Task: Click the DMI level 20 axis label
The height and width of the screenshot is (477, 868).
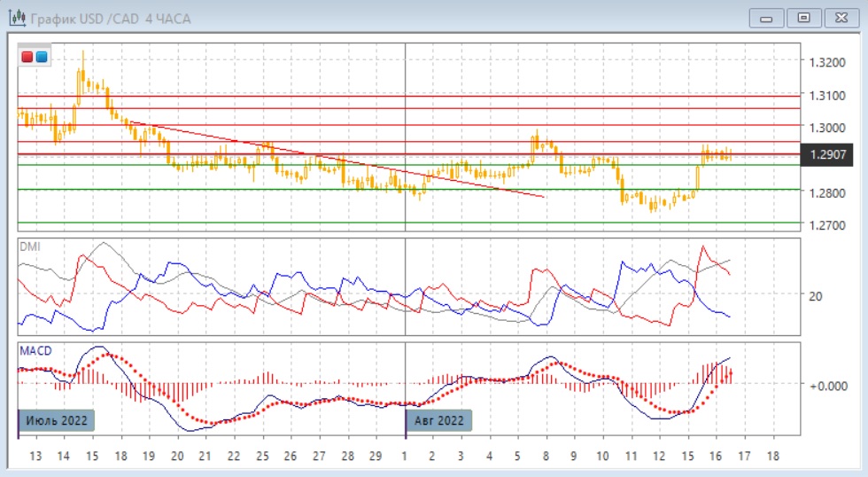Action: click(816, 296)
